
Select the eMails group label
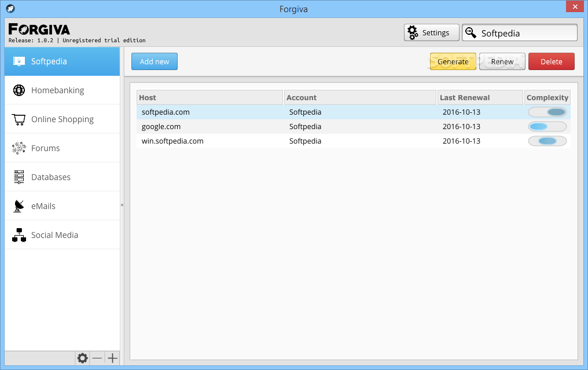[43, 206]
